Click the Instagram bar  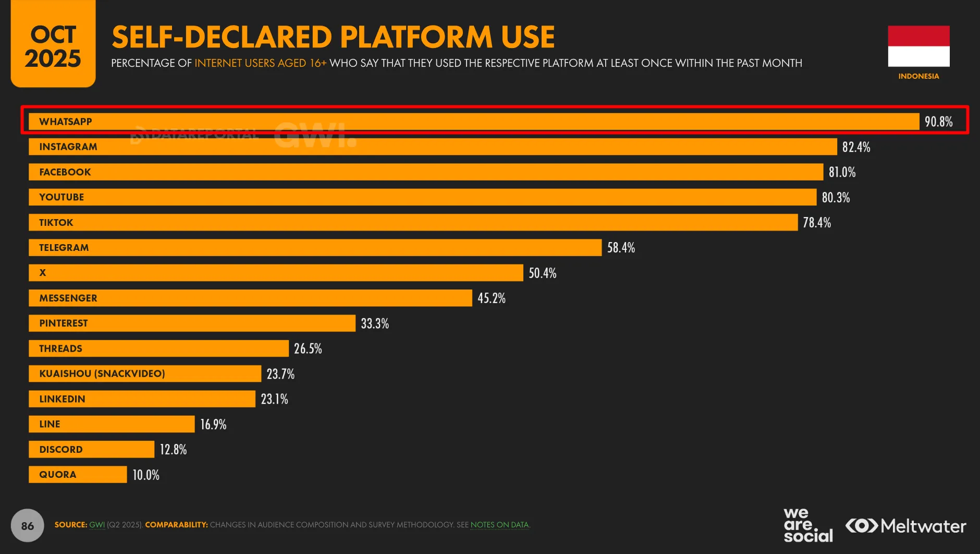click(433, 147)
